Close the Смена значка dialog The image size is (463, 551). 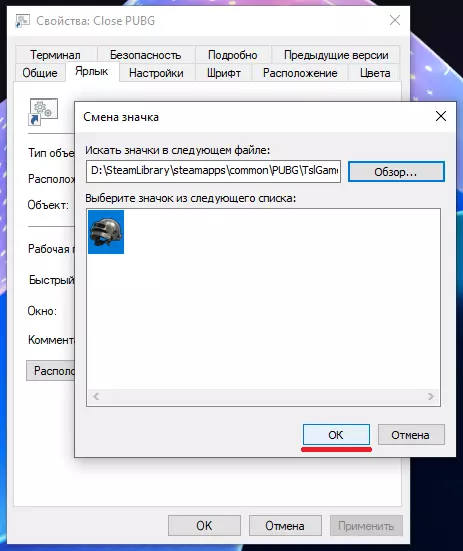pyautogui.click(x=441, y=116)
